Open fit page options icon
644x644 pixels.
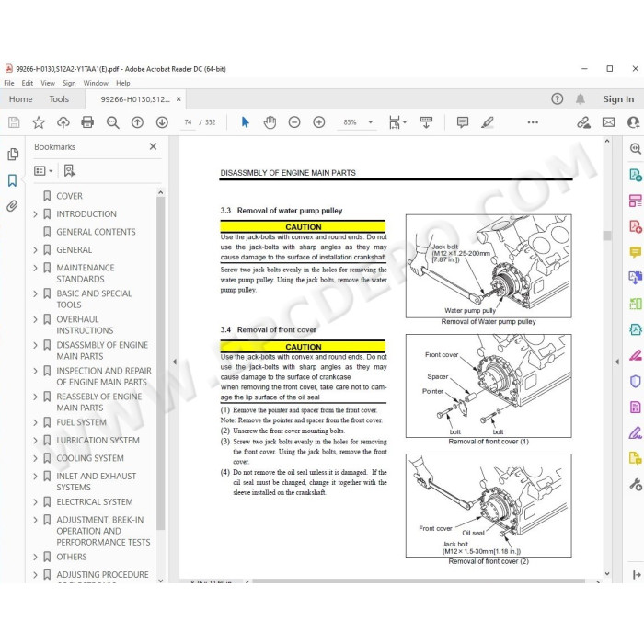(397, 122)
